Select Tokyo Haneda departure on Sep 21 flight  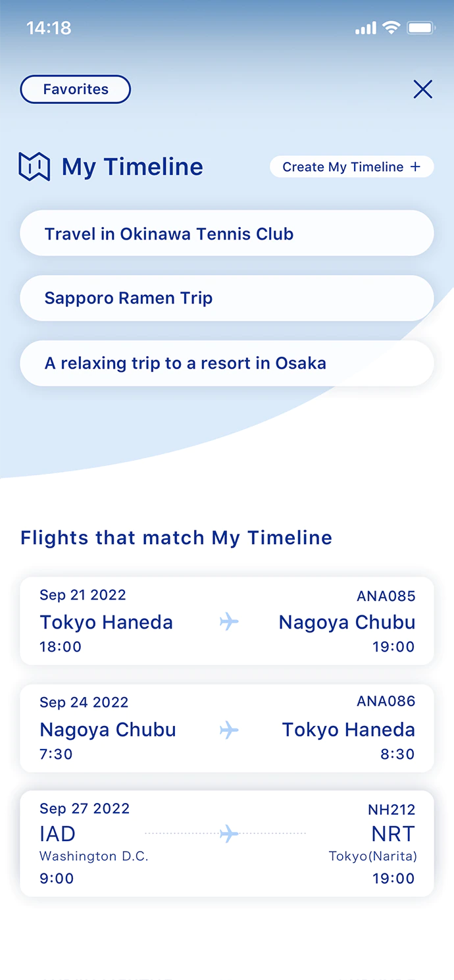click(107, 622)
